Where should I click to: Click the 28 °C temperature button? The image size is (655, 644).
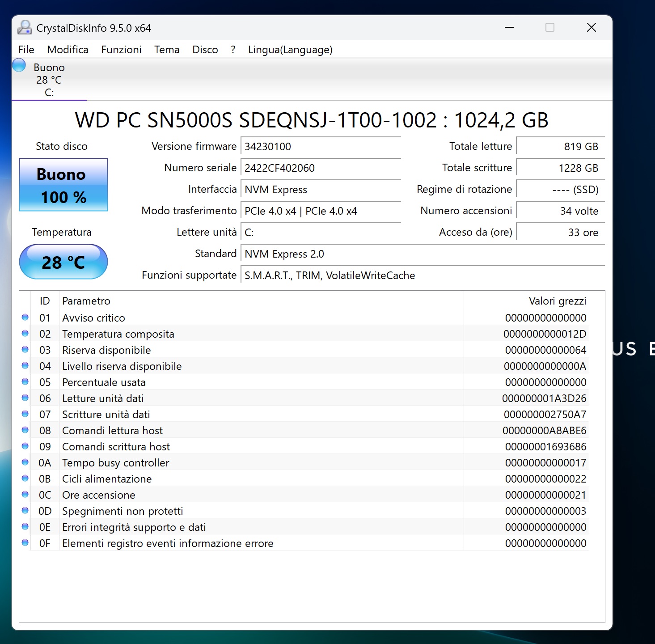(x=63, y=262)
